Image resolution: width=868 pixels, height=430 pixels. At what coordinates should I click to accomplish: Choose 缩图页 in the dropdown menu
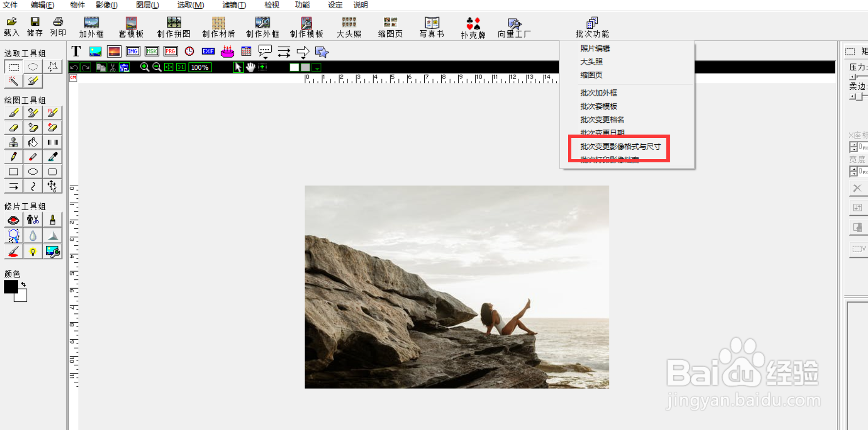[591, 75]
